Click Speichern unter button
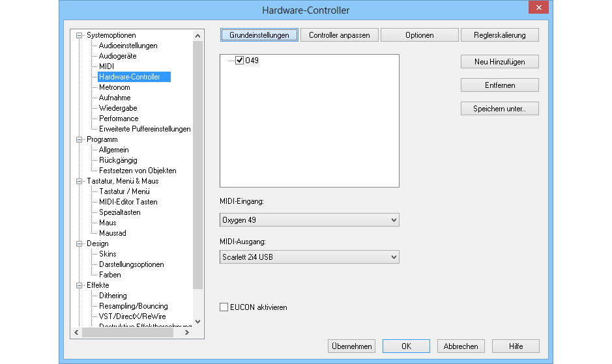612x364 pixels. (x=499, y=109)
